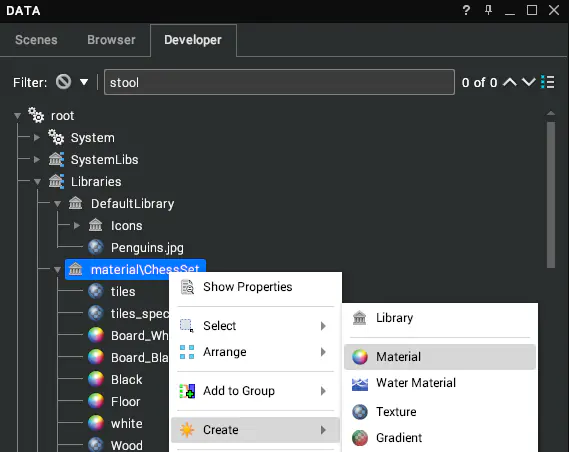The width and height of the screenshot is (569, 452).
Task: Pin the DATA panel with pushpin icon
Action: (488, 10)
